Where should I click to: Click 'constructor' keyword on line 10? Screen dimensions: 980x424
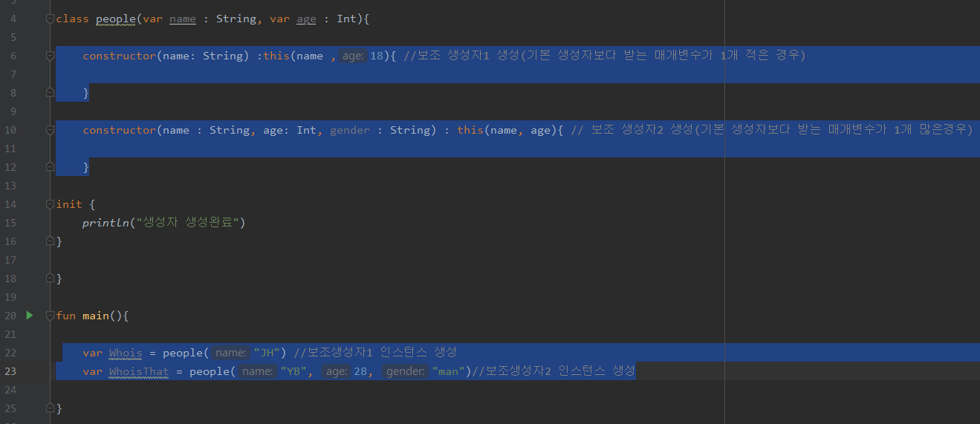[x=119, y=130]
